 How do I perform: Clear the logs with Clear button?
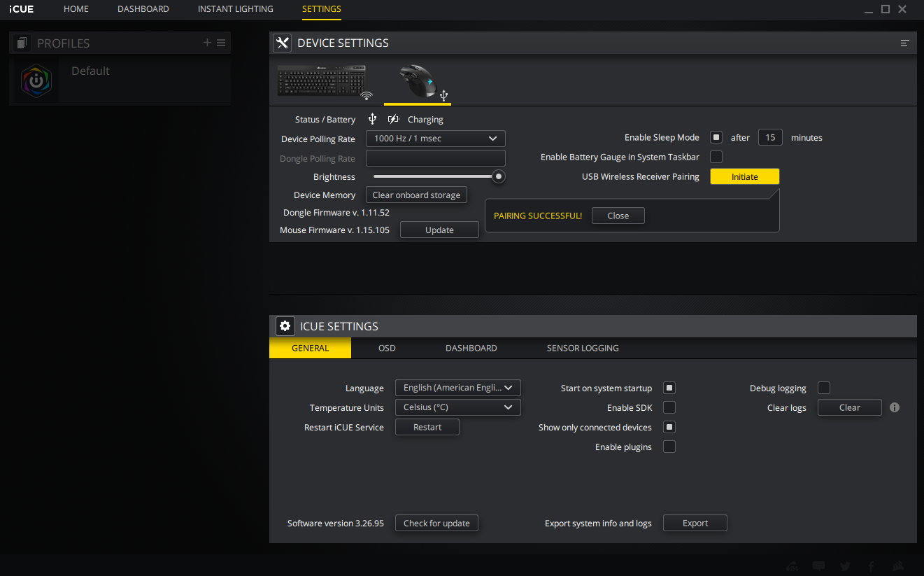(x=850, y=407)
